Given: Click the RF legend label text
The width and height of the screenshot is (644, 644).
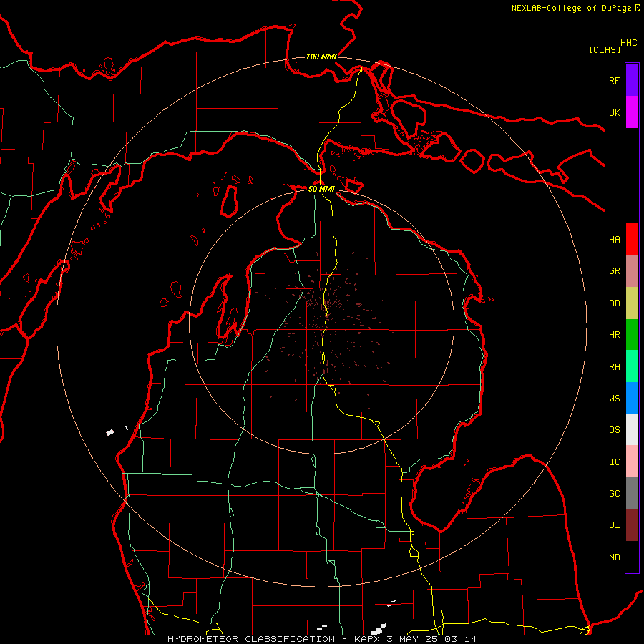Looking at the screenshot, I should click(614, 80).
